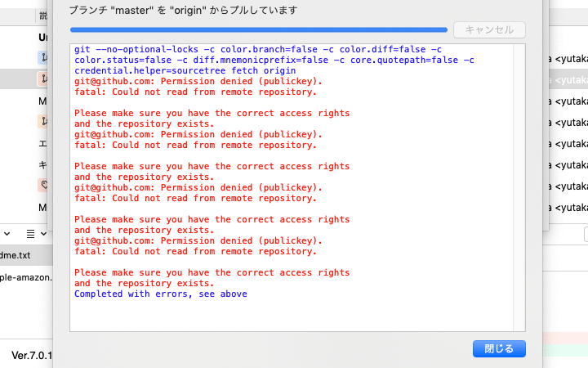Click the orange branch icon in commit list
Image resolution: width=588 pixels, height=368 pixels.
[43, 122]
